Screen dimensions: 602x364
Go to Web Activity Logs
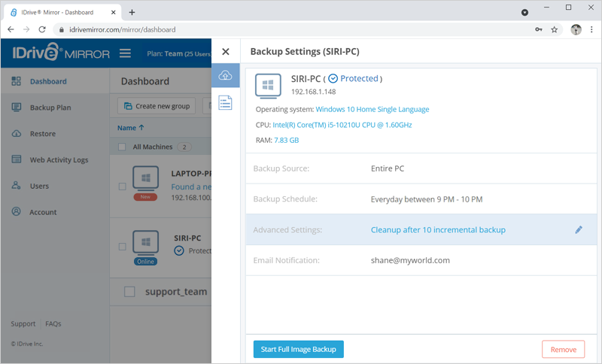point(59,159)
